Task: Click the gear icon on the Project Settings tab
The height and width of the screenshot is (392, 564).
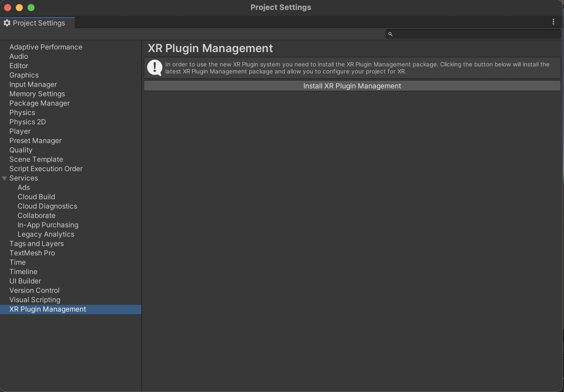Action: click(x=6, y=23)
